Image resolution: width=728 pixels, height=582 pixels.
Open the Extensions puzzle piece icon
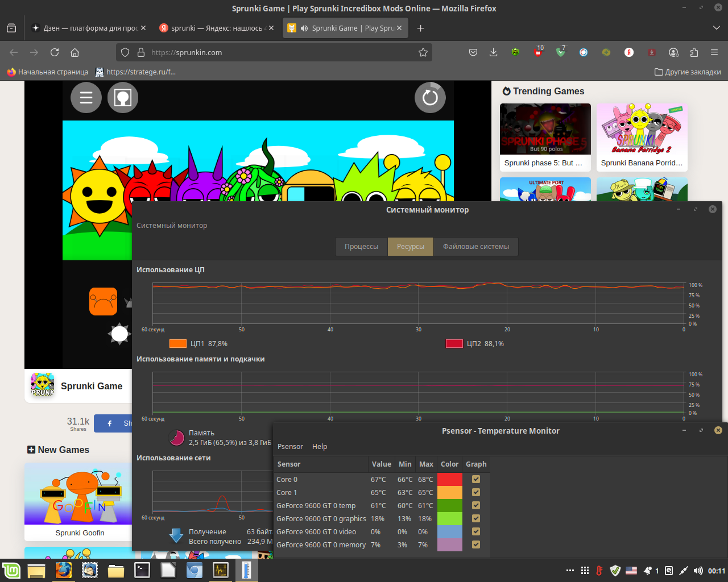pyautogui.click(x=694, y=52)
